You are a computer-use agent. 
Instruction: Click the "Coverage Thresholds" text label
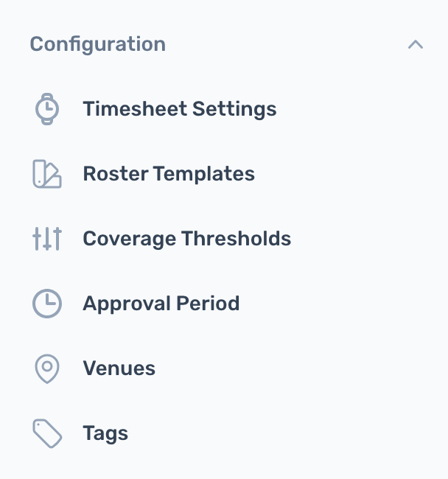click(187, 239)
